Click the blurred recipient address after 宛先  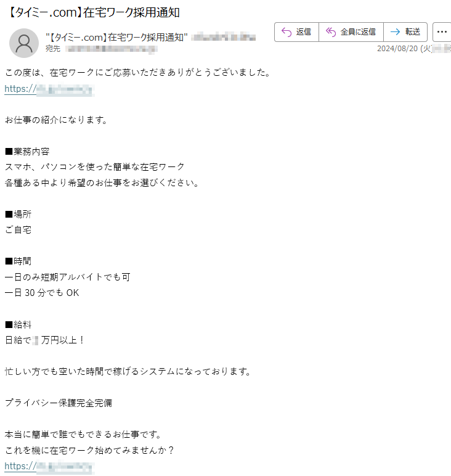[111, 49]
